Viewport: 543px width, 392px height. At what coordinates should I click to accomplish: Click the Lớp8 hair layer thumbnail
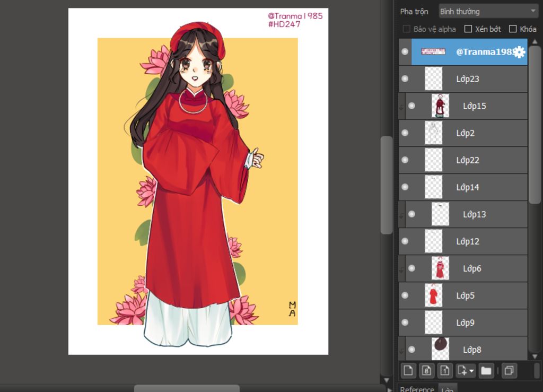tap(440, 349)
